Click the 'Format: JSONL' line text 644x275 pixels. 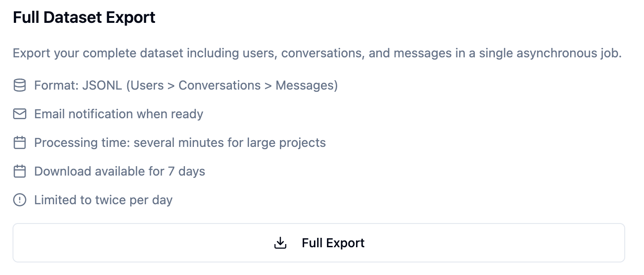click(186, 85)
